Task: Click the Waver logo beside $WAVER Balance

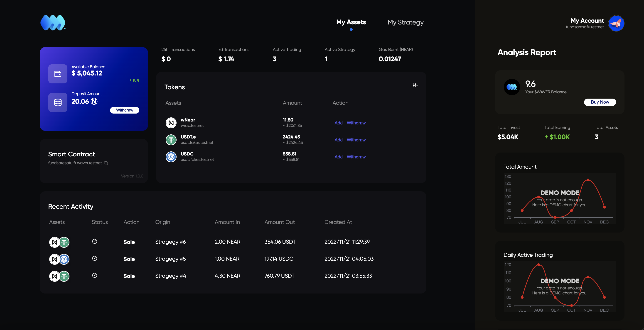Action: [512, 87]
